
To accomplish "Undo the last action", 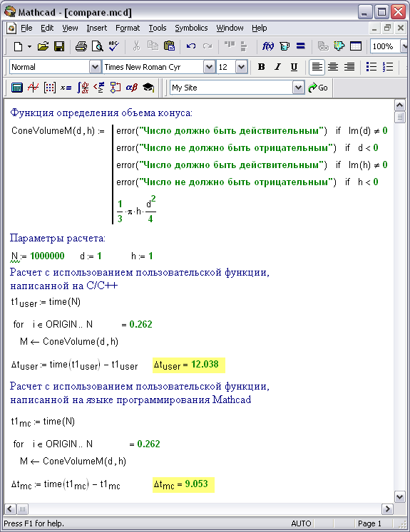I will tap(191, 46).
